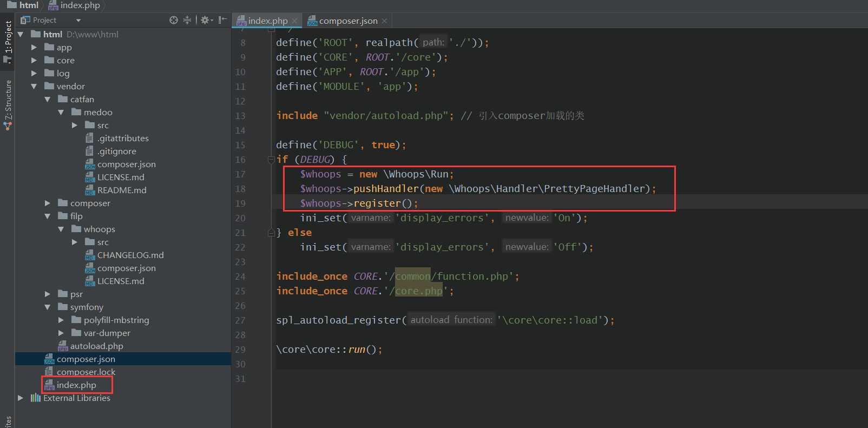Close the composer.json editor tab

(x=384, y=21)
